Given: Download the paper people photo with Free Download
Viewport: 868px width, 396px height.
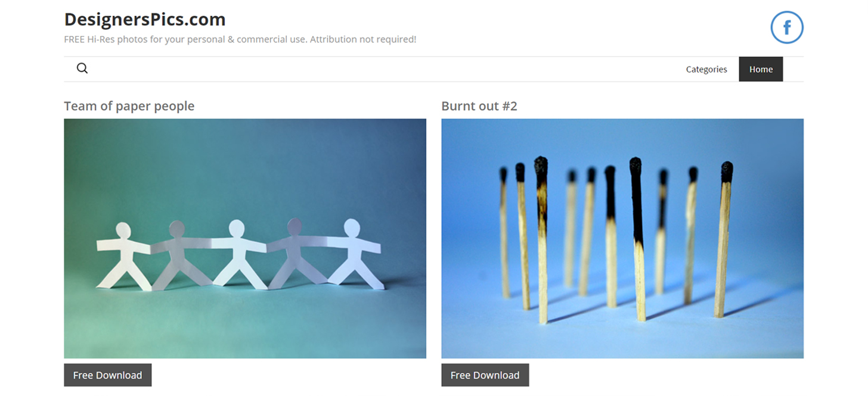Looking at the screenshot, I should click(x=108, y=375).
